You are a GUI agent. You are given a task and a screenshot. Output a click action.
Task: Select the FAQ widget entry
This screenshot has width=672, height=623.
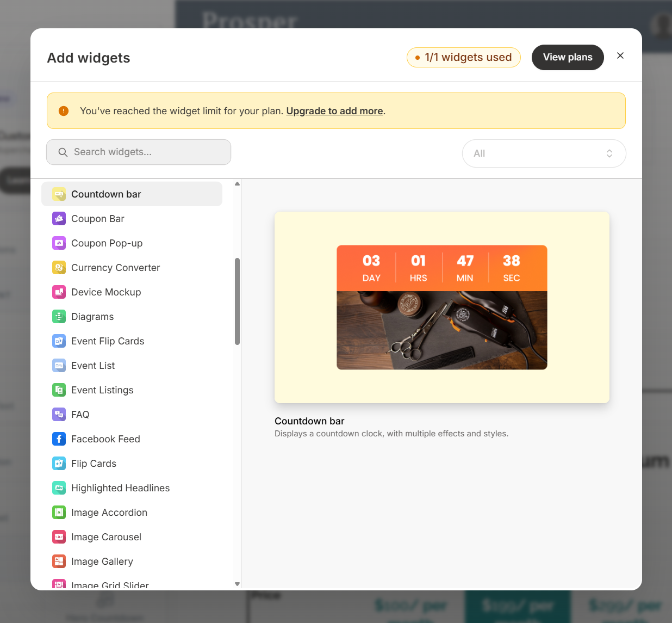point(132,415)
